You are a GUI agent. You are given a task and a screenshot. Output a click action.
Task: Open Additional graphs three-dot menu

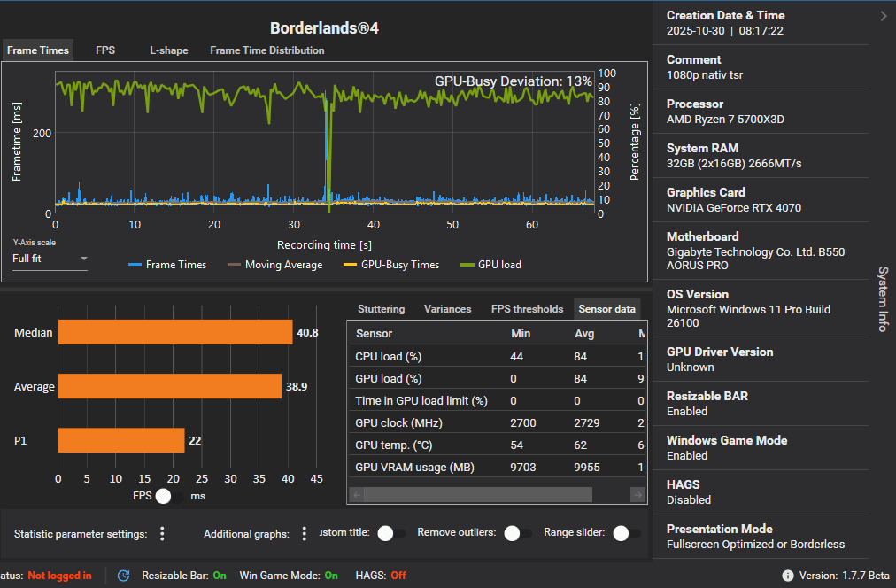coord(304,533)
